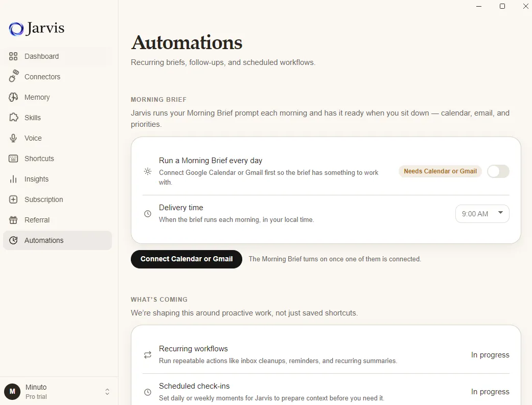
Task: Open the Insights page
Action: click(x=57, y=179)
